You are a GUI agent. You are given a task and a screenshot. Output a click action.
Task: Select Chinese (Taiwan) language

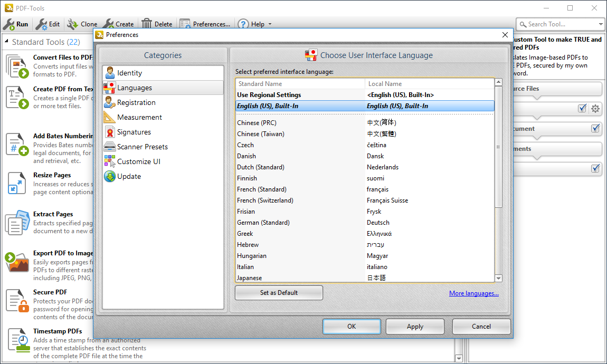click(365, 134)
